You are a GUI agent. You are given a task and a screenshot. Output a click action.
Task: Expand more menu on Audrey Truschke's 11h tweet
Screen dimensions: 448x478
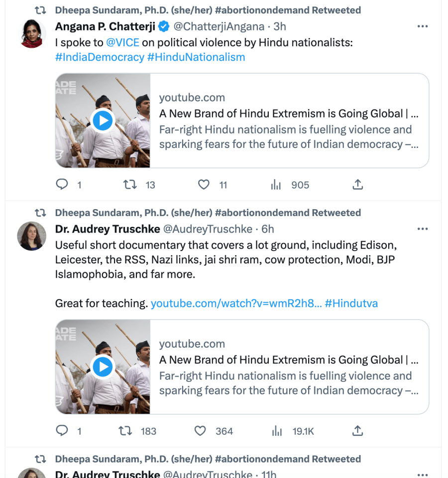(x=423, y=474)
